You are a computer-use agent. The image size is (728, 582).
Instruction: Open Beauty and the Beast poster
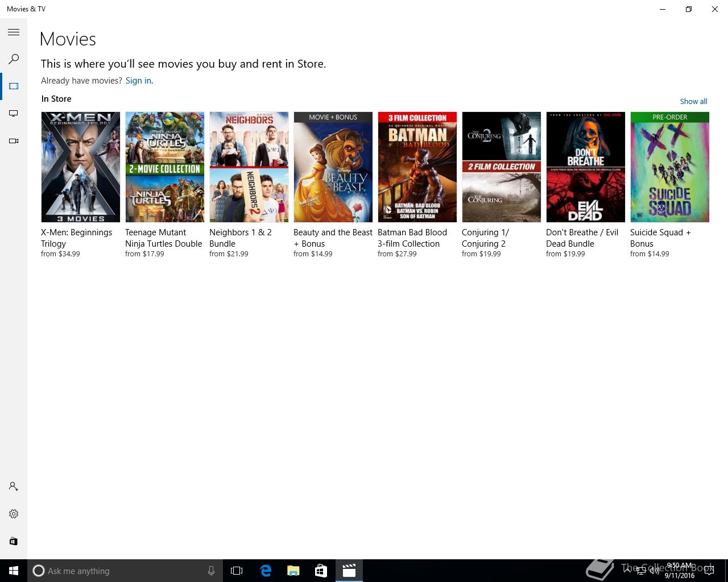point(333,167)
